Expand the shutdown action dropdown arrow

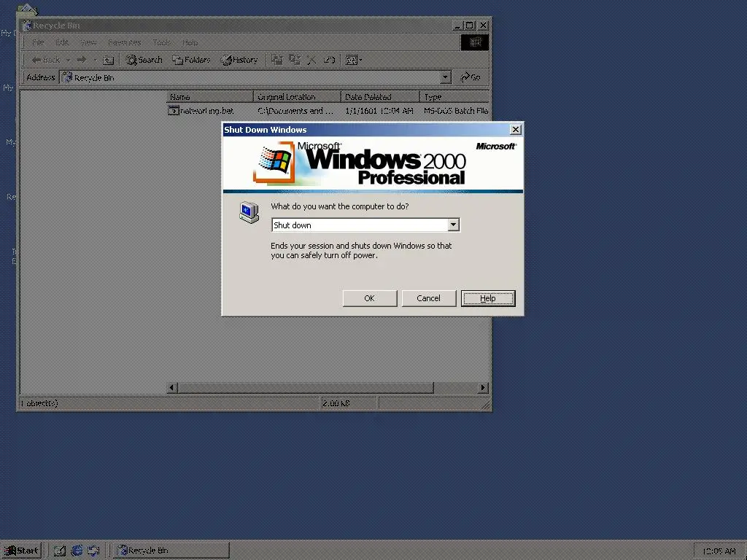[454, 225]
